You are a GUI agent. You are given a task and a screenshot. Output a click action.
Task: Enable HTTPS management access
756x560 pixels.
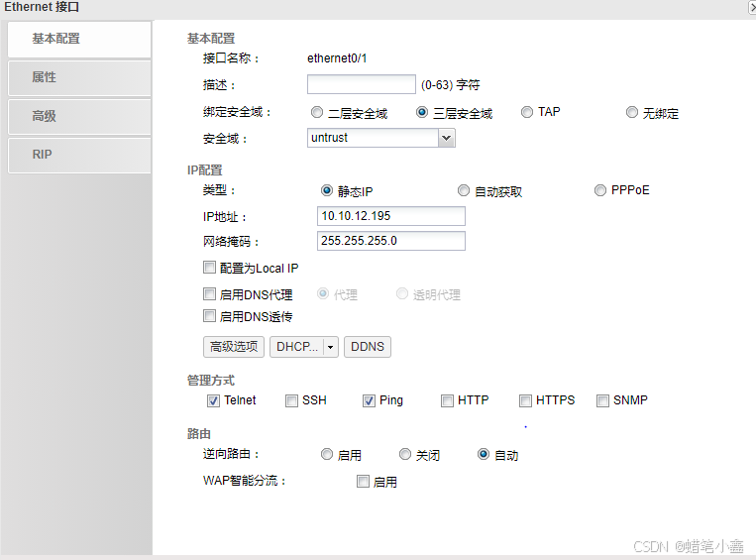pyautogui.click(x=525, y=400)
